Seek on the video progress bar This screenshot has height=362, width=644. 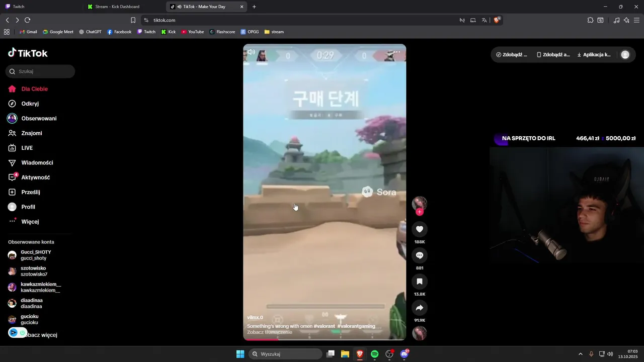[325, 339]
